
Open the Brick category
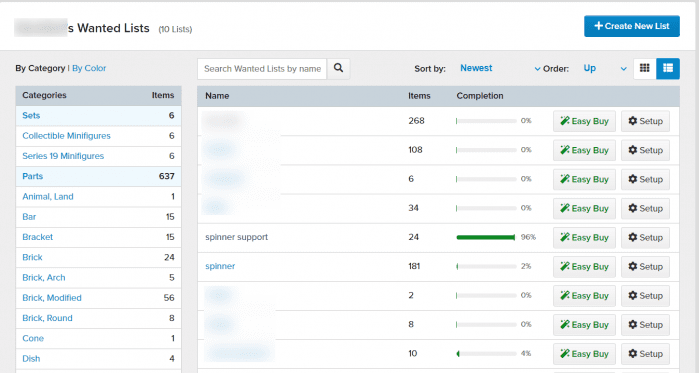[32, 257]
